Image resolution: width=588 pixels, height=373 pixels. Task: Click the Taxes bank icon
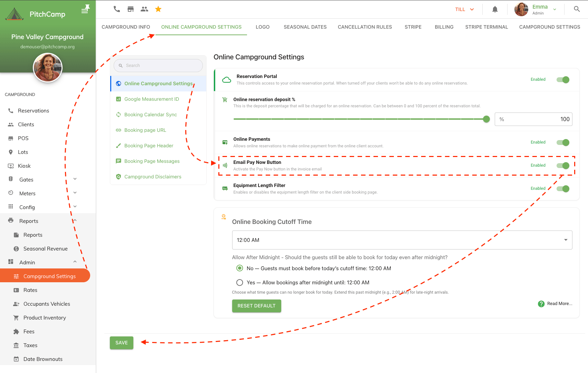pyautogui.click(x=16, y=345)
